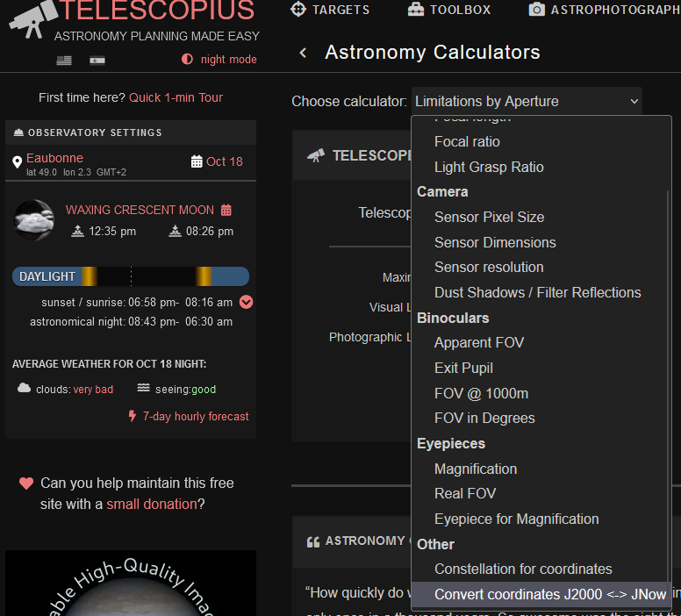Open the Eaubonne location settings
Screen dimensions: 681x616
click(54, 158)
